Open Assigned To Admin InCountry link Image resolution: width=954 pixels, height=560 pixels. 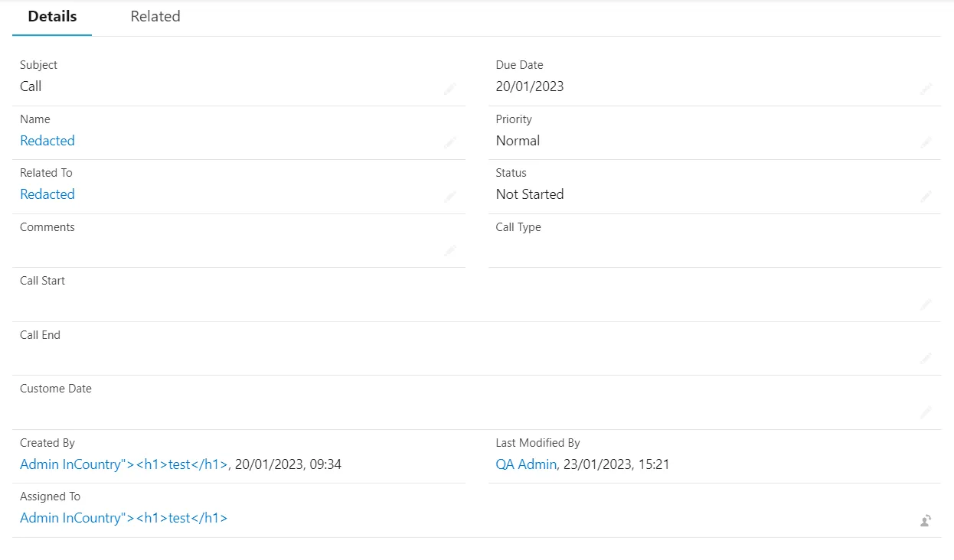coord(124,518)
